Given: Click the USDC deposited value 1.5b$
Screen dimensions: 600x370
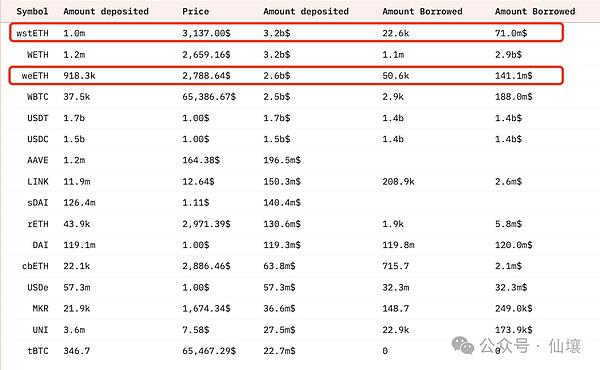Looking at the screenshot, I should coord(277,139).
